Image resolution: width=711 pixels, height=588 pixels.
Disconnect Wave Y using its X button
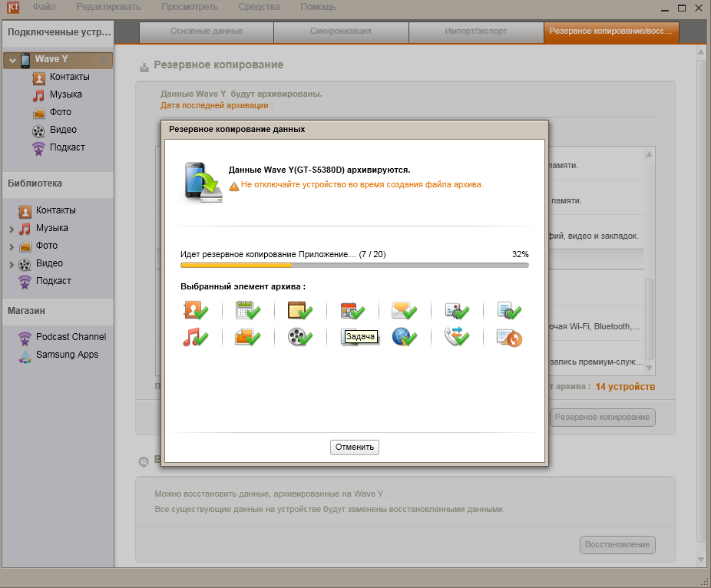(x=104, y=59)
